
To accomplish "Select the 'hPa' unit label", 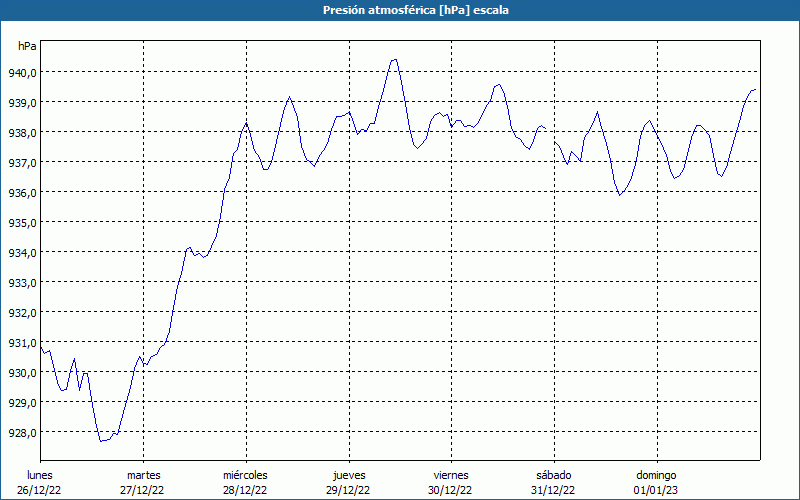I will click(x=27, y=46).
